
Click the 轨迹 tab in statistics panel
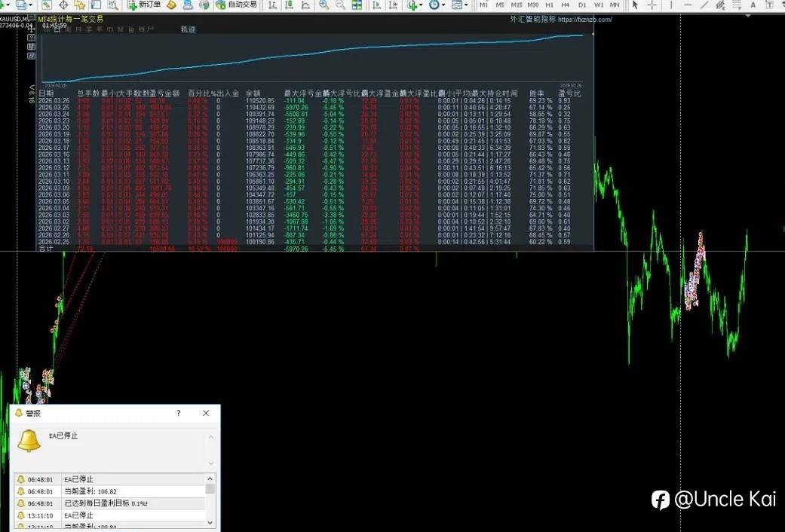tap(189, 29)
